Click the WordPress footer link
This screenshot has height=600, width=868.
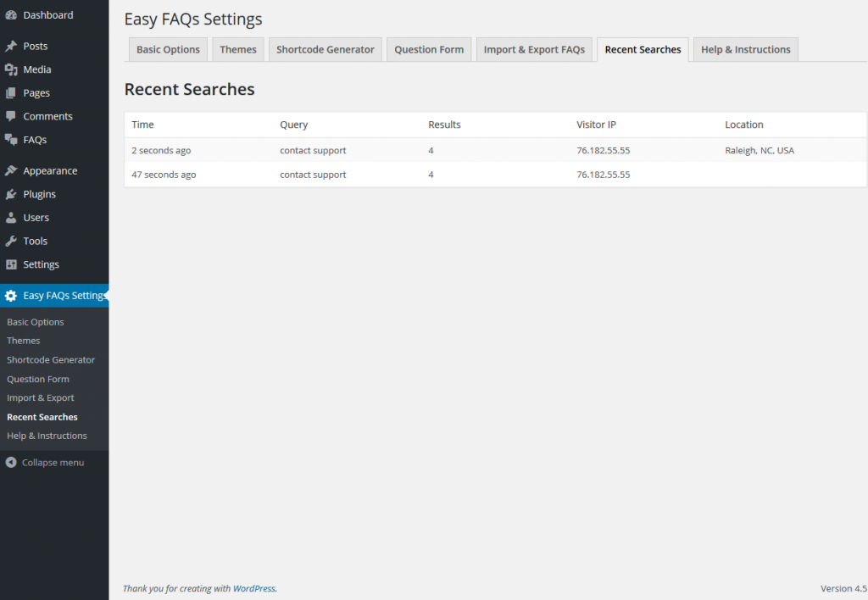[x=253, y=589]
